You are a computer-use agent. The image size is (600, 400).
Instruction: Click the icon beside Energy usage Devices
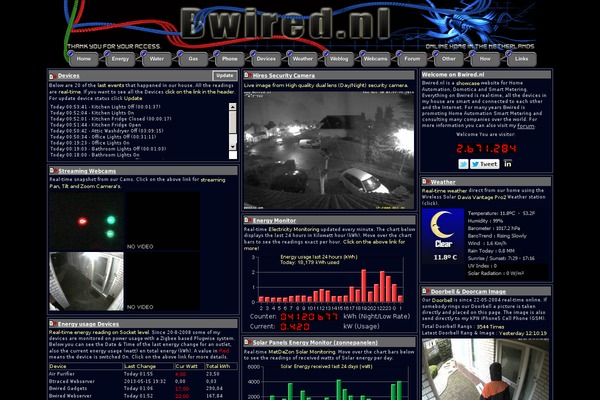[x=53, y=324]
